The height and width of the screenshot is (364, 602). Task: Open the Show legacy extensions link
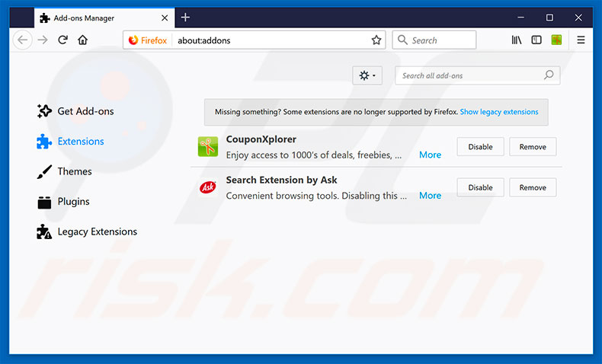[499, 112]
